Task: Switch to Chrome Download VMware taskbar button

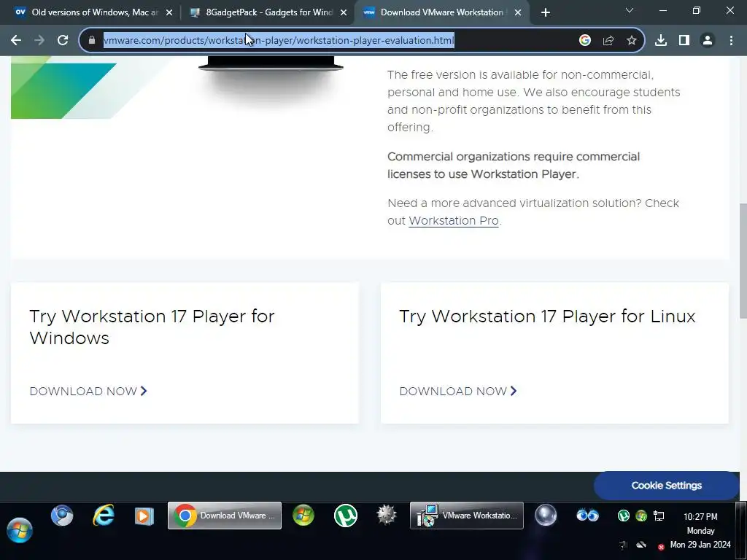Action: (x=225, y=516)
